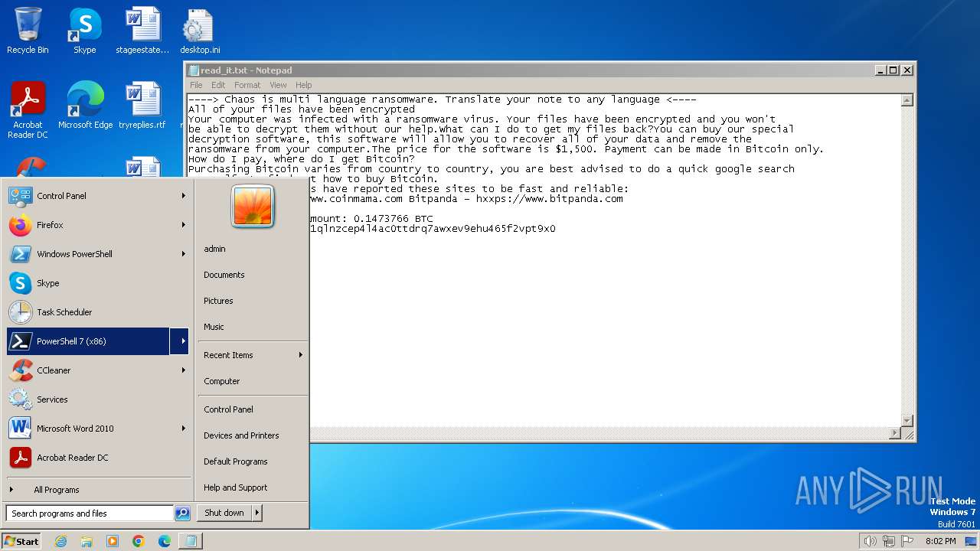Open the Notepad File menu
The width and height of the screenshot is (980, 551).
196,85
